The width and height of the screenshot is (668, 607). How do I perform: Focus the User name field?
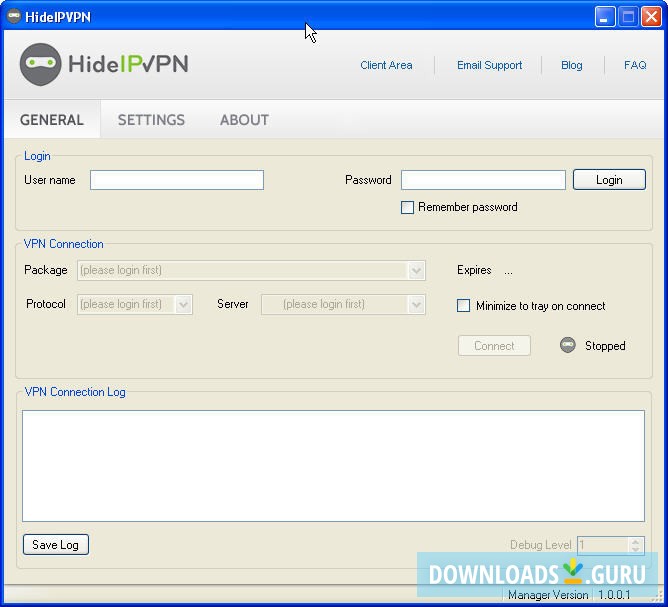(x=177, y=180)
